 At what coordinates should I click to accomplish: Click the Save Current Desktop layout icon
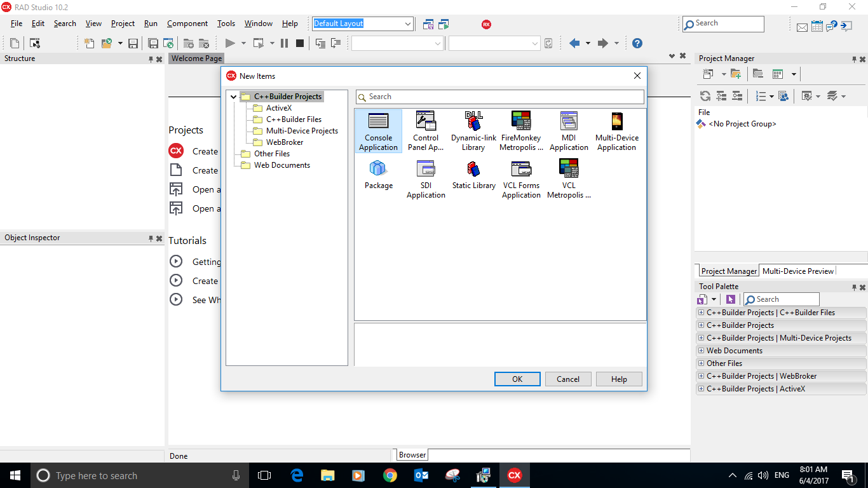pyautogui.click(x=428, y=24)
